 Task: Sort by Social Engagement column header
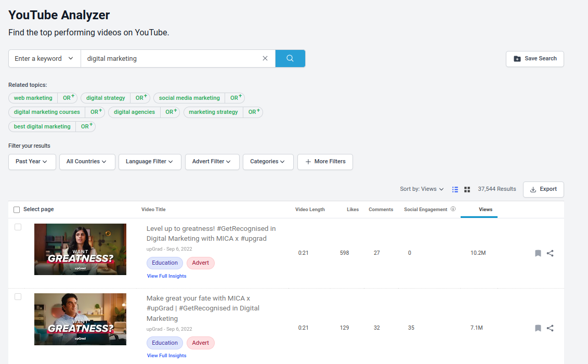425,210
